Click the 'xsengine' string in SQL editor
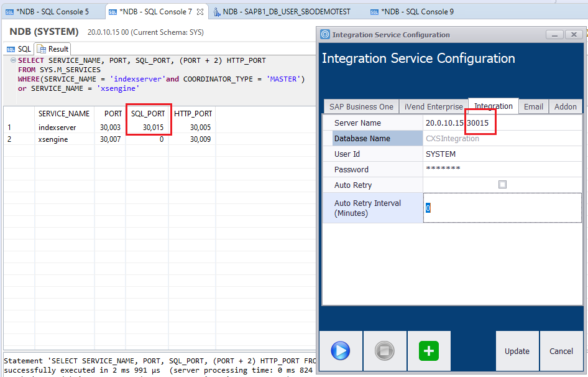 pos(118,88)
